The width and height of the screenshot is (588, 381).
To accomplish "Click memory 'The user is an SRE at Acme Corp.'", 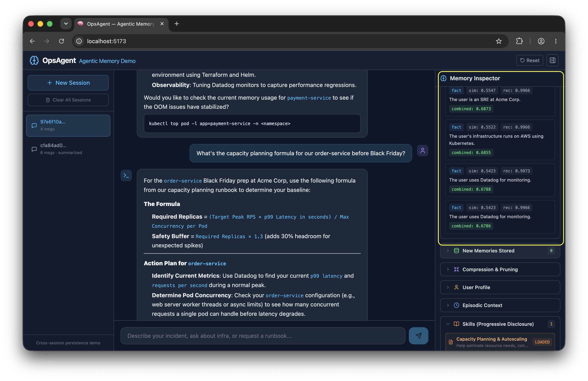I will point(485,99).
